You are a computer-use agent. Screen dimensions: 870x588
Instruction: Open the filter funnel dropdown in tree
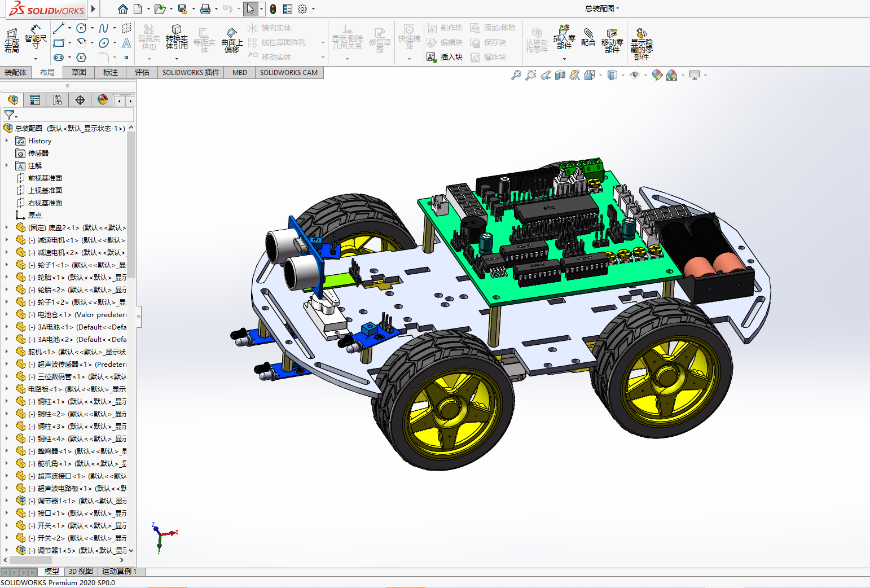tap(16, 117)
